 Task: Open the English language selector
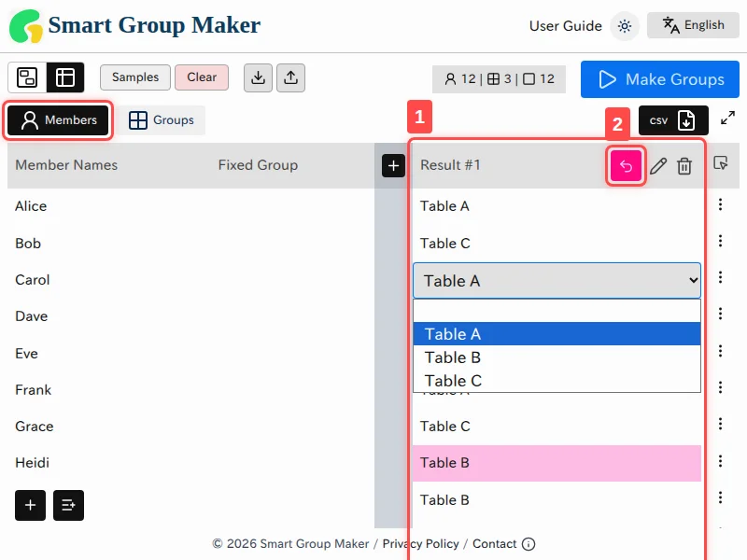click(x=693, y=25)
